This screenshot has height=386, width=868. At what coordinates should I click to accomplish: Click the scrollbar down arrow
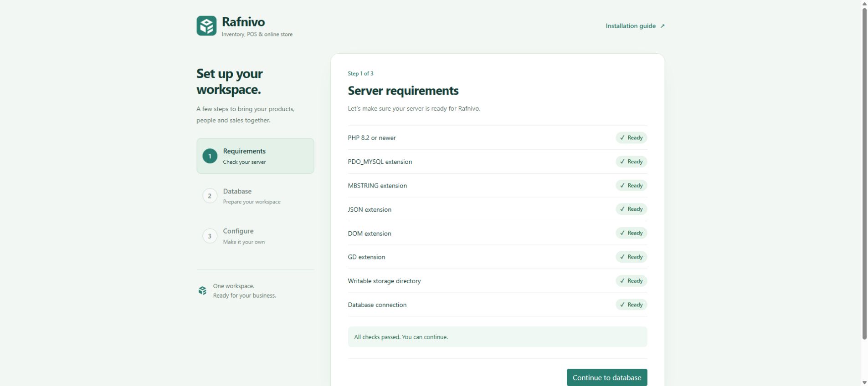[x=864, y=383]
